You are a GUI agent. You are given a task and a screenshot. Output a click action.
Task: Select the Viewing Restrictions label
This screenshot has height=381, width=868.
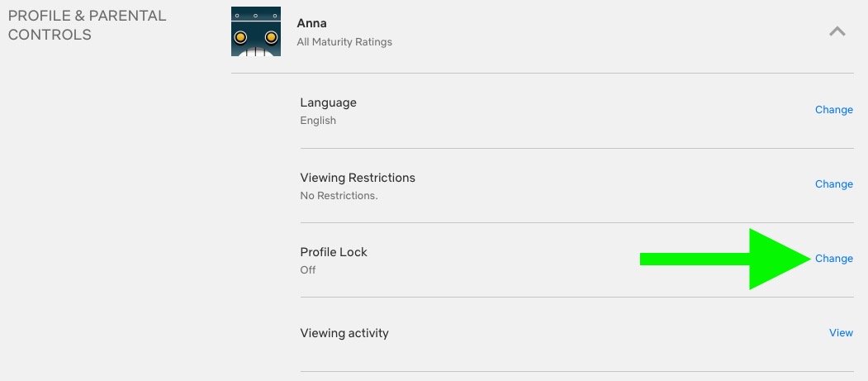click(x=358, y=178)
